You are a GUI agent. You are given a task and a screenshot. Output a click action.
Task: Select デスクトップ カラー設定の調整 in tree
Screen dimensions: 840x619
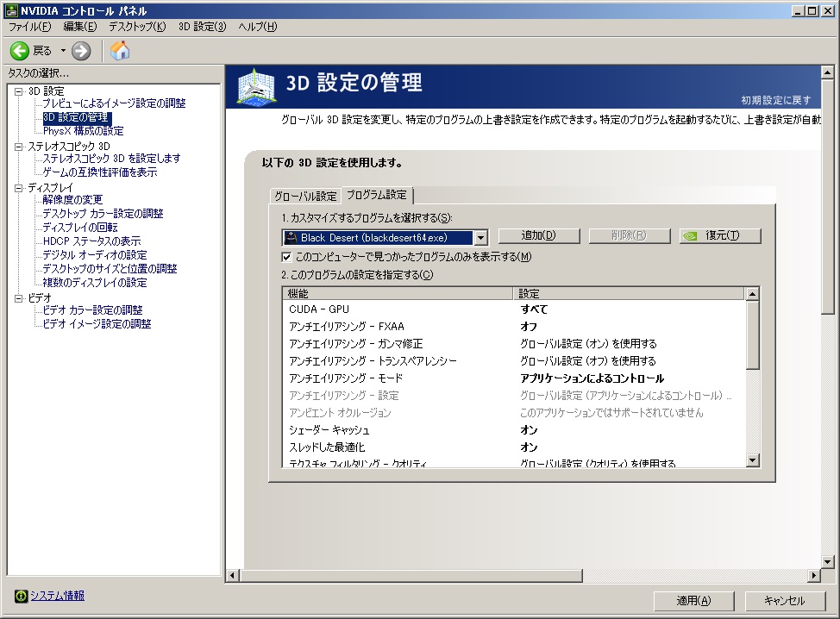pyautogui.click(x=103, y=214)
